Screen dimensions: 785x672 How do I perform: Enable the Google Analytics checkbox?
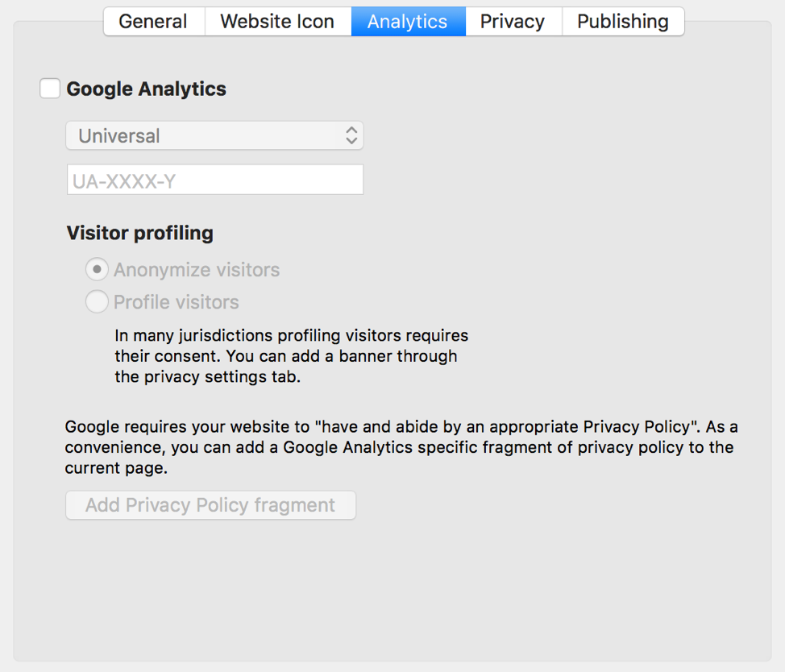tap(50, 89)
